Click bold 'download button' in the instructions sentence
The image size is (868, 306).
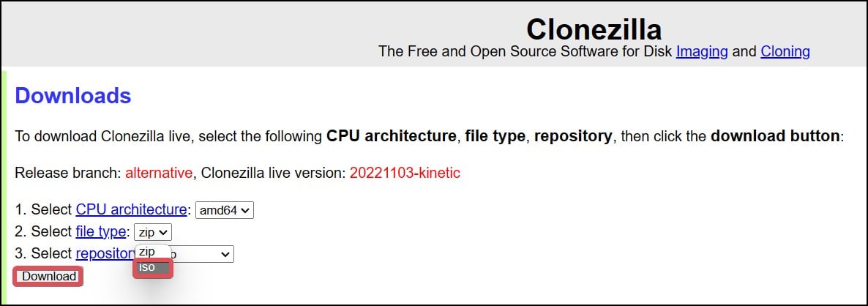775,136
